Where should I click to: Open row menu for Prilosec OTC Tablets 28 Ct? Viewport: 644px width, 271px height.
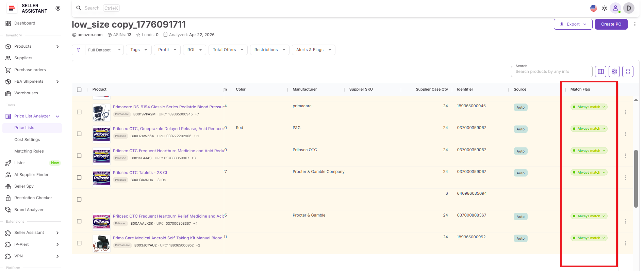626,178
